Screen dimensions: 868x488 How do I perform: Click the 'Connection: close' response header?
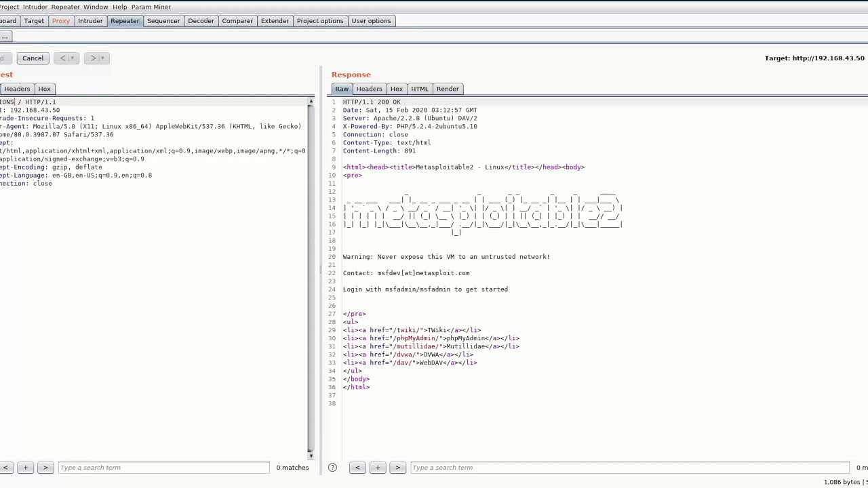375,135
